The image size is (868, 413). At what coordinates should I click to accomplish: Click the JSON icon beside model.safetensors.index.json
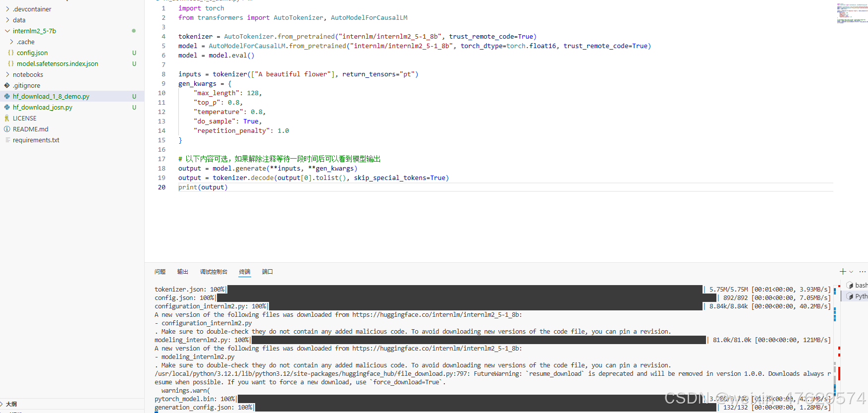pos(11,63)
